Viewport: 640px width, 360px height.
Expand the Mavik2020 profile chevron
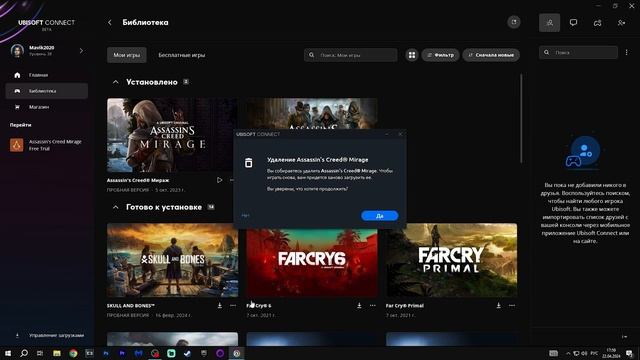click(81, 51)
